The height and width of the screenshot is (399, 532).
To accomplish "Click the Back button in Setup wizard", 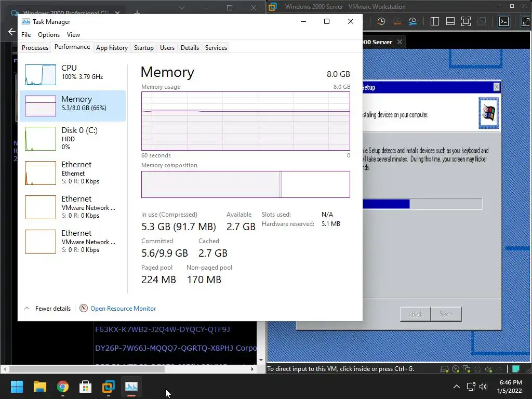I will tap(415, 314).
